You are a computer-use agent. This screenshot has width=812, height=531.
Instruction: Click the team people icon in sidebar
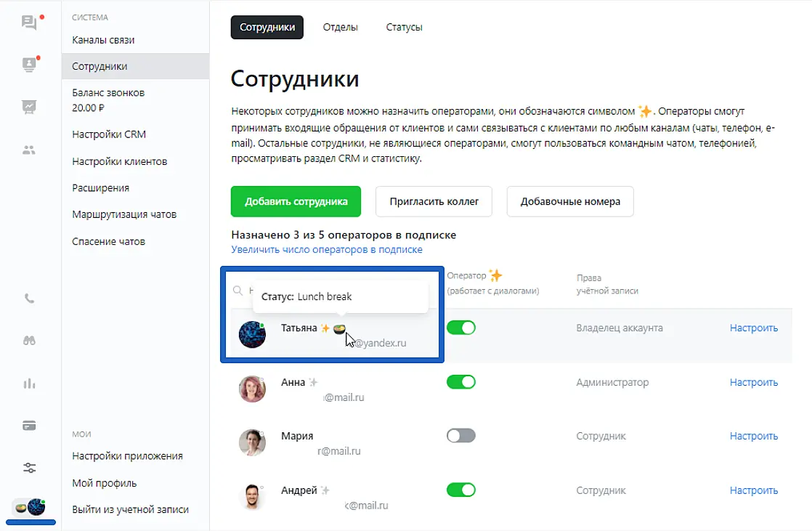[29, 150]
